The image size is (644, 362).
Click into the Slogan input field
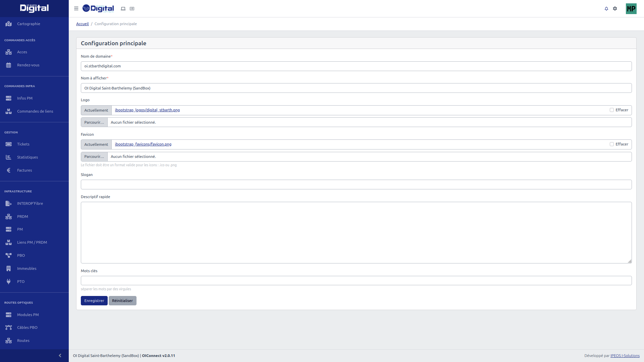(356, 185)
